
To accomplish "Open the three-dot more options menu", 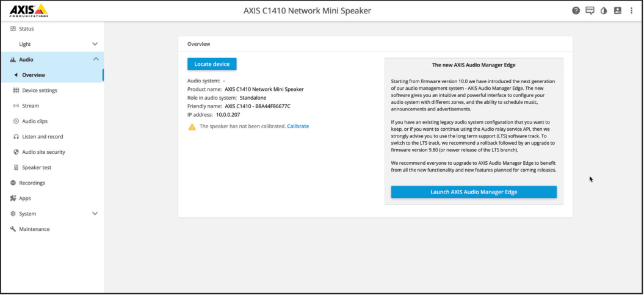I will point(631,10).
